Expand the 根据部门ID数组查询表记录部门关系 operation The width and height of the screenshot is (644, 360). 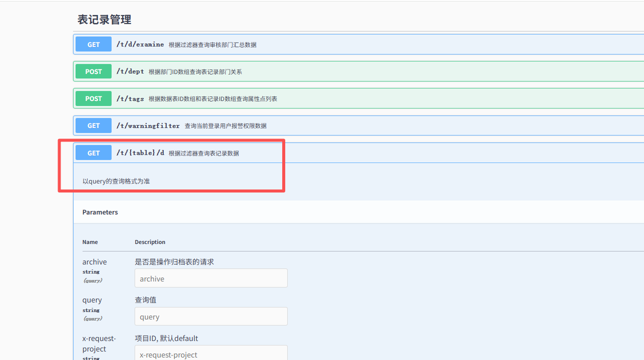point(195,72)
